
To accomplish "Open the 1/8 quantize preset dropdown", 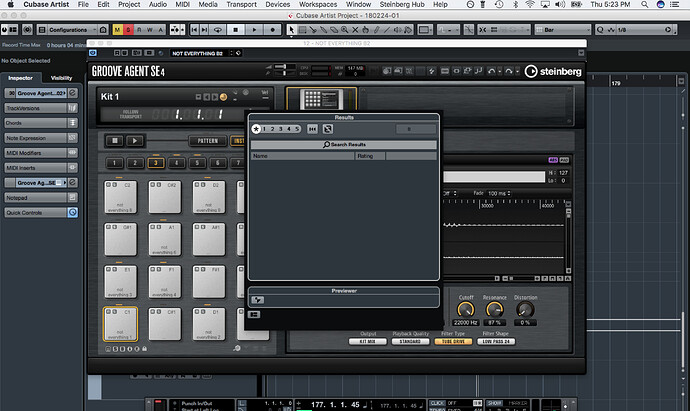I will [x=641, y=30].
